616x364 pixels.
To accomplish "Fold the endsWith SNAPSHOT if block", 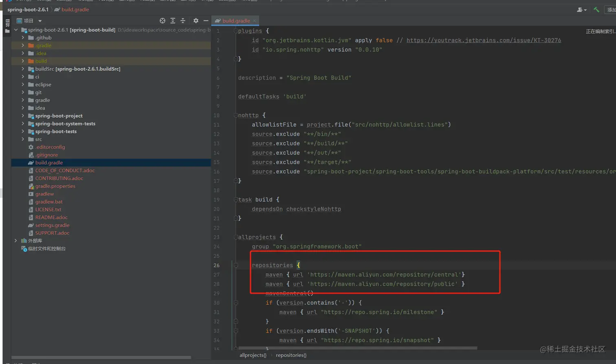I will pos(235,331).
